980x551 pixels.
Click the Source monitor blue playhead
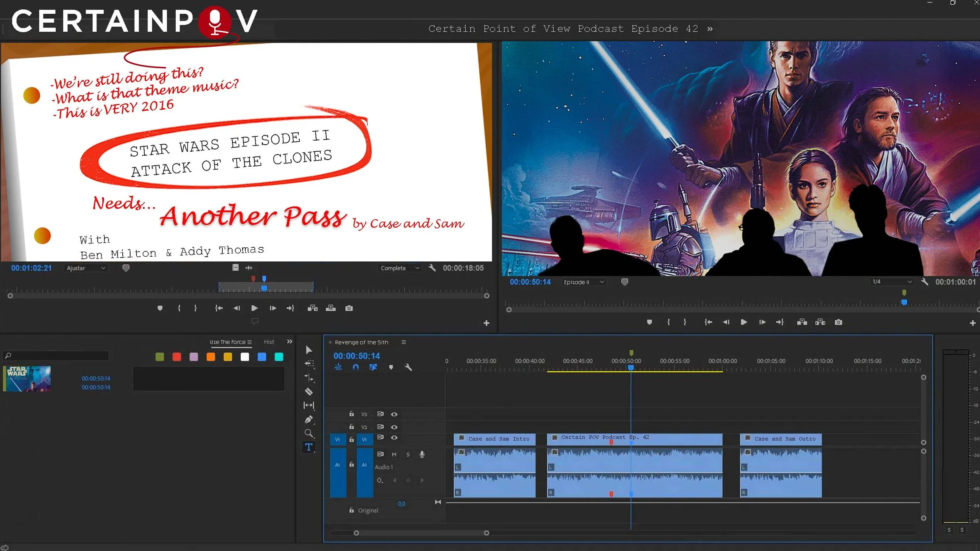point(264,288)
